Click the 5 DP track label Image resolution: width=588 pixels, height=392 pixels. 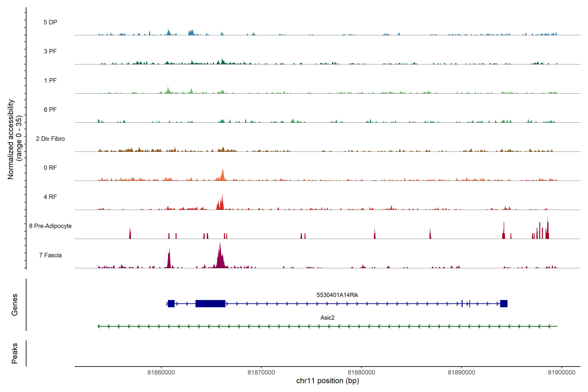(x=50, y=22)
